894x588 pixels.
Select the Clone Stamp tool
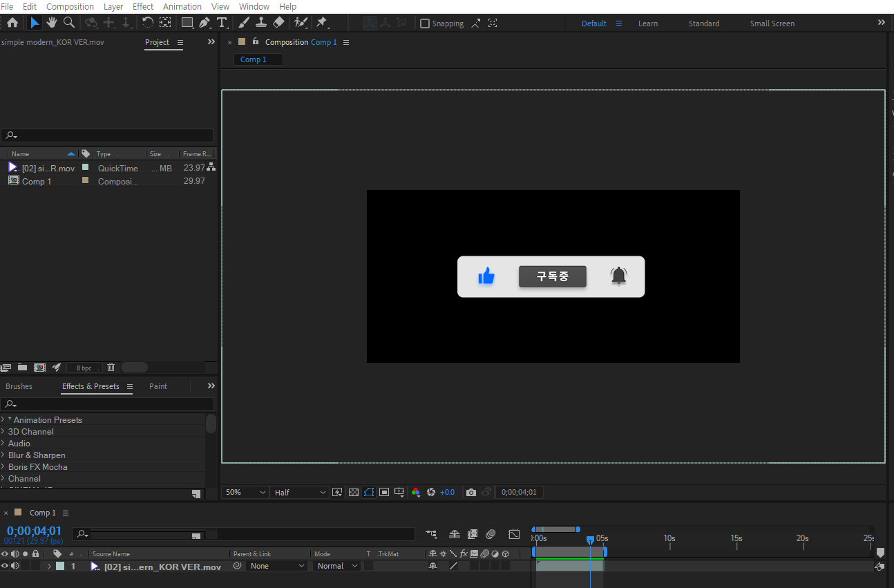pos(261,23)
